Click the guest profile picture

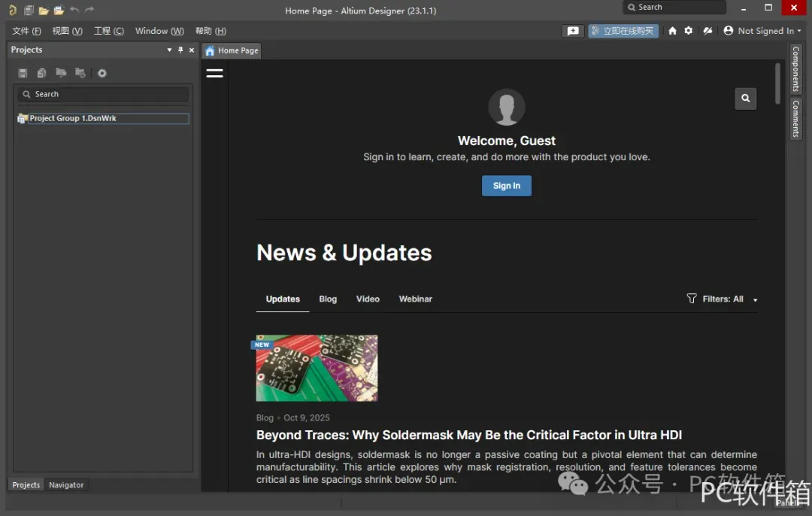[x=507, y=108]
